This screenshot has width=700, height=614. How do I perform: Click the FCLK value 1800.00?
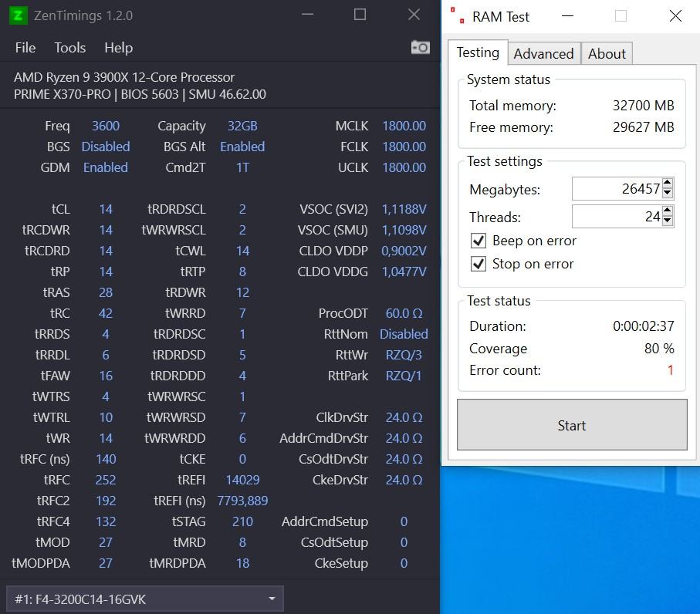404,147
